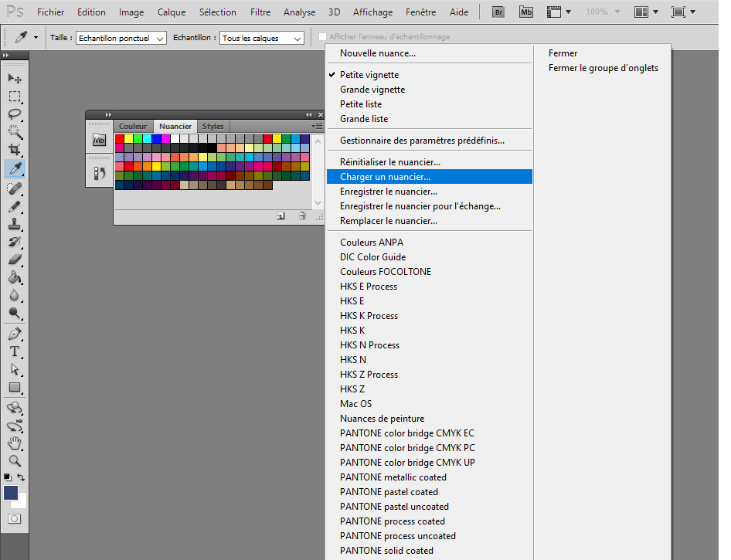Open the Filtre menu
Viewport: 731px width, 560px height.
260,12
